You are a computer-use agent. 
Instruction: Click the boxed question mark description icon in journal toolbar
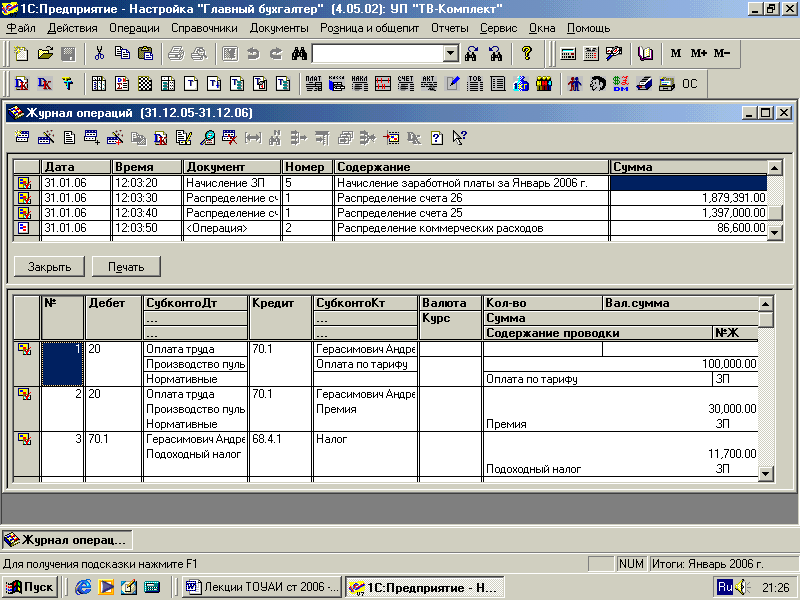(x=437, y=138)
